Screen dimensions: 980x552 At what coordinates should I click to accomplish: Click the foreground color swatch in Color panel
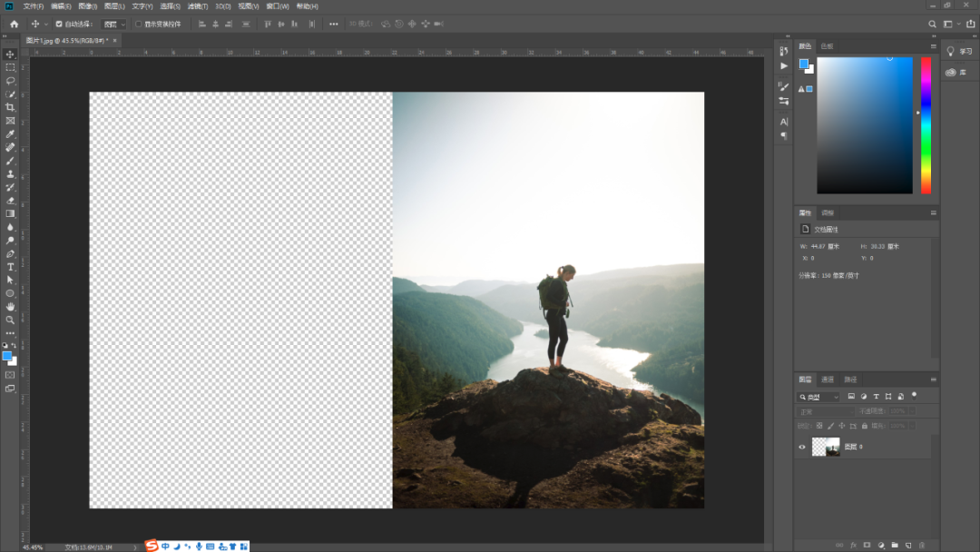pyautogui.click(x=804, y=64)
